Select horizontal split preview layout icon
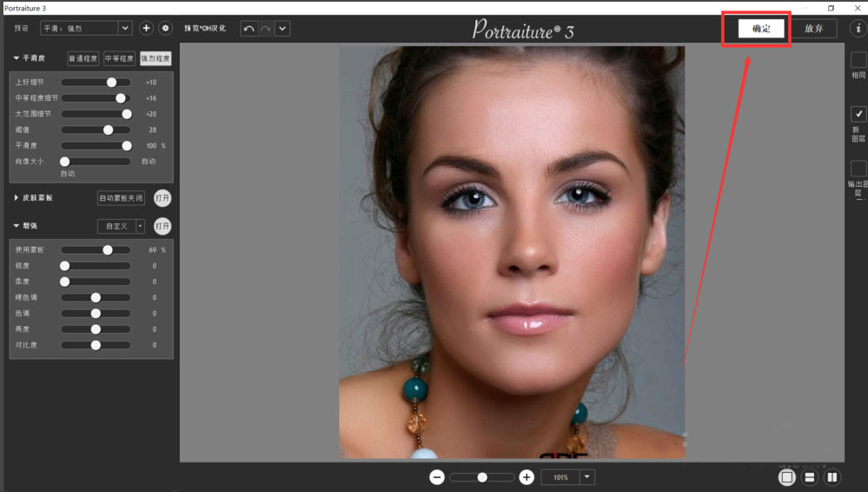Viewport: 868px width, 492px height. pos(810,477)
